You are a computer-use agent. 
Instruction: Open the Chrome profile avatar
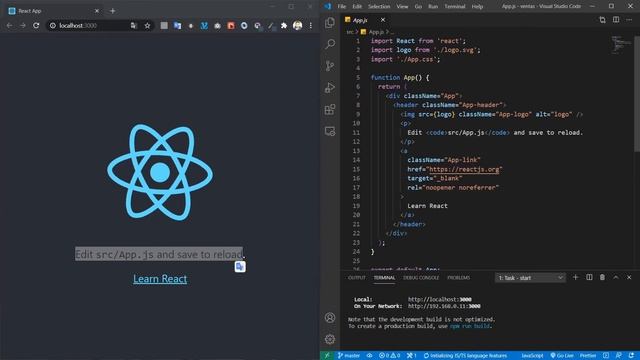click(x=297, y=25)
